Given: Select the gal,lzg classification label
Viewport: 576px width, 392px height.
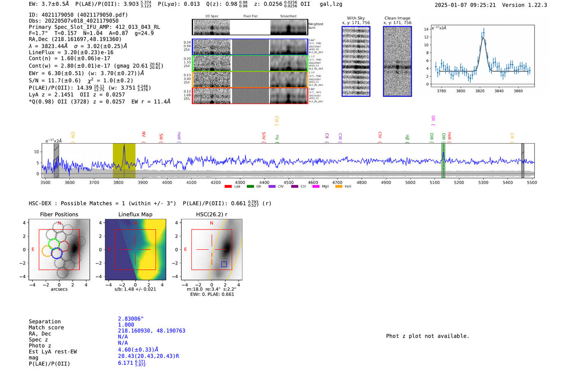Looking at the screenshot, I should [x=331, y=4].
